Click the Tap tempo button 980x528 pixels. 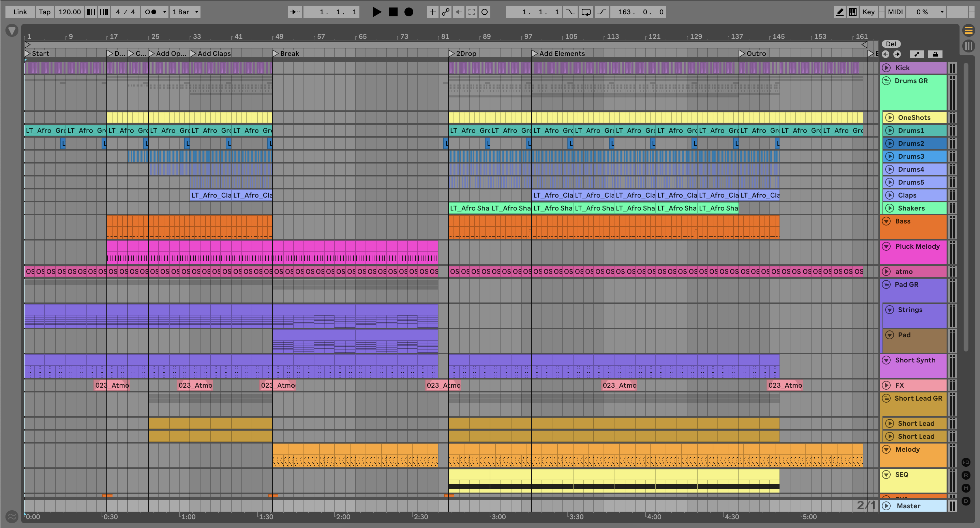[45, 12]
